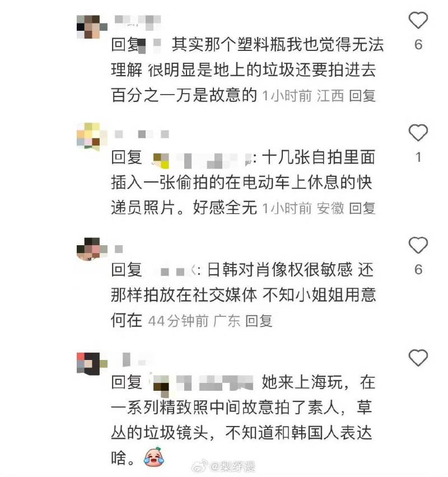
Task: Open second commenter's yellow avatar profile
Action: coord(92,137)
